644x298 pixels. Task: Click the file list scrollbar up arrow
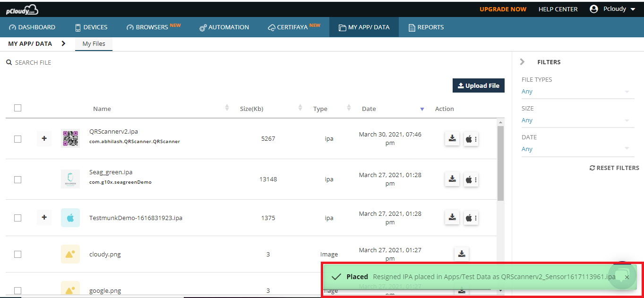[x=501, y=122]
